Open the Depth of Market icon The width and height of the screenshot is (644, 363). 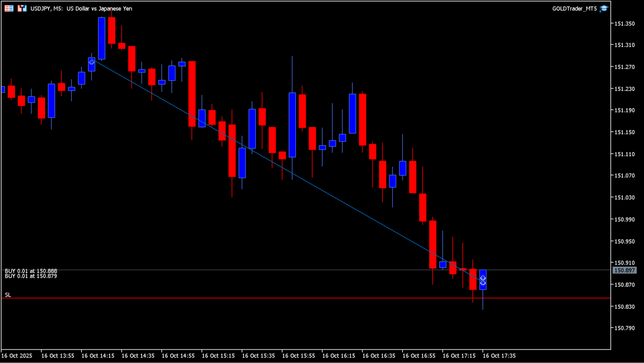[x=22, y=9]
